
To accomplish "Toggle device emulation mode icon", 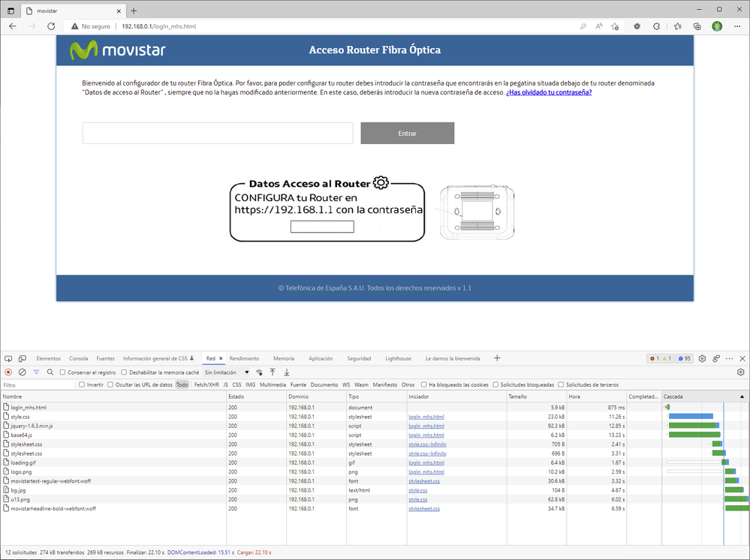I will pyautogui.click(x=23, y=359).
